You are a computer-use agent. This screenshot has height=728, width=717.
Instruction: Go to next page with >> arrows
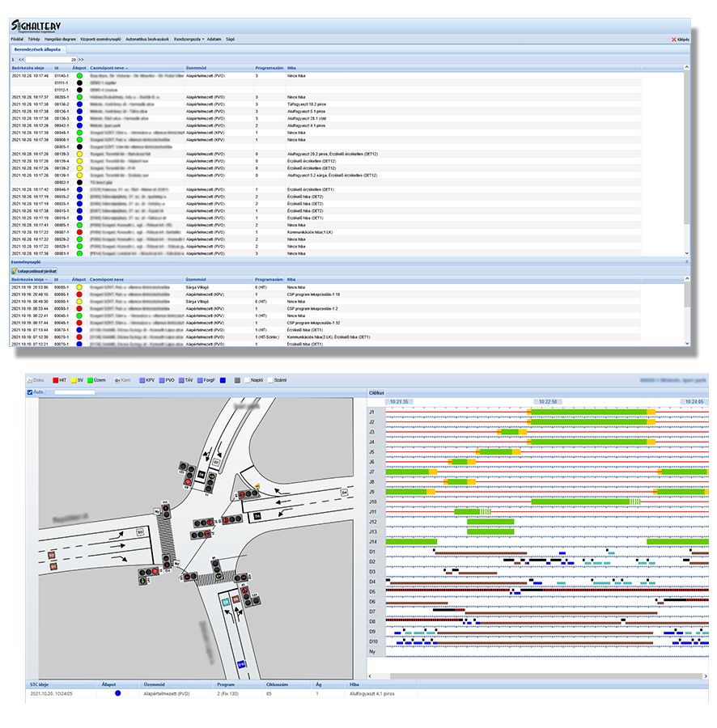click(81, 59)
